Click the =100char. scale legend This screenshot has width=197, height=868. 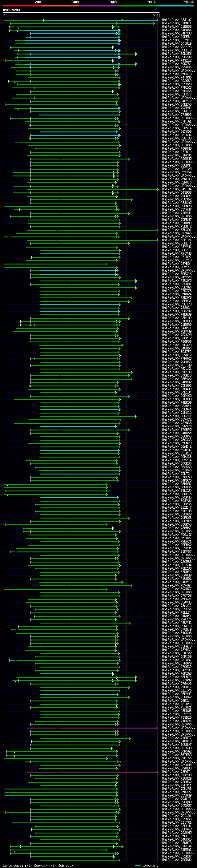click(146, 865)
